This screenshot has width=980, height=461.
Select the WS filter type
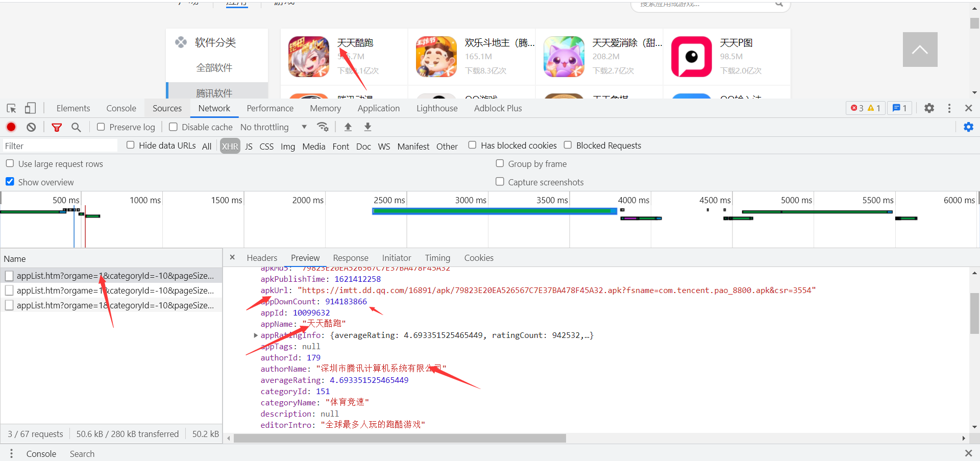pyautogui.click(x=384, y=147)
